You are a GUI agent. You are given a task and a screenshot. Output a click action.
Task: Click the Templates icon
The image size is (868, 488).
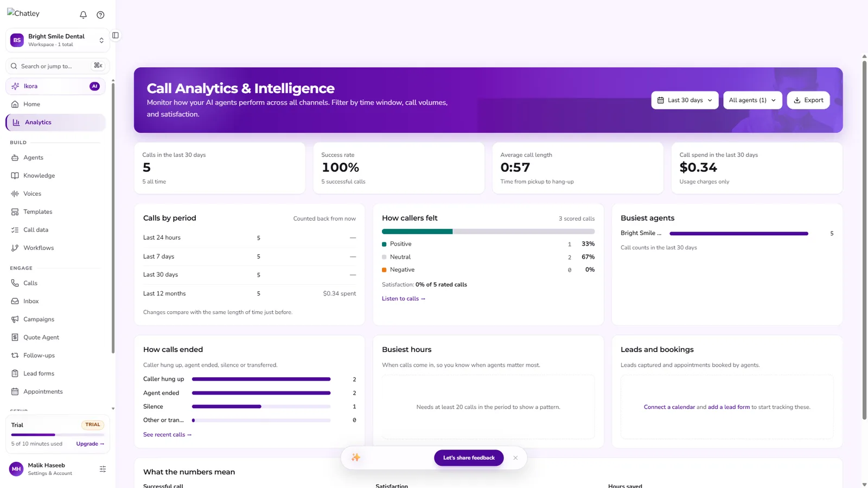pyautogui.click(x=15, y=212)
